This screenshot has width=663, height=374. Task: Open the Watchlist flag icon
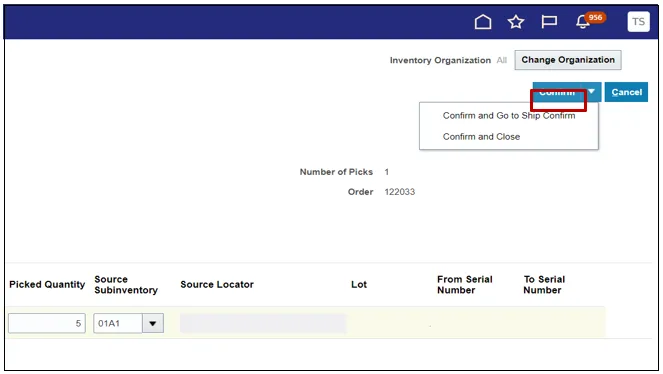pos(549,22)
